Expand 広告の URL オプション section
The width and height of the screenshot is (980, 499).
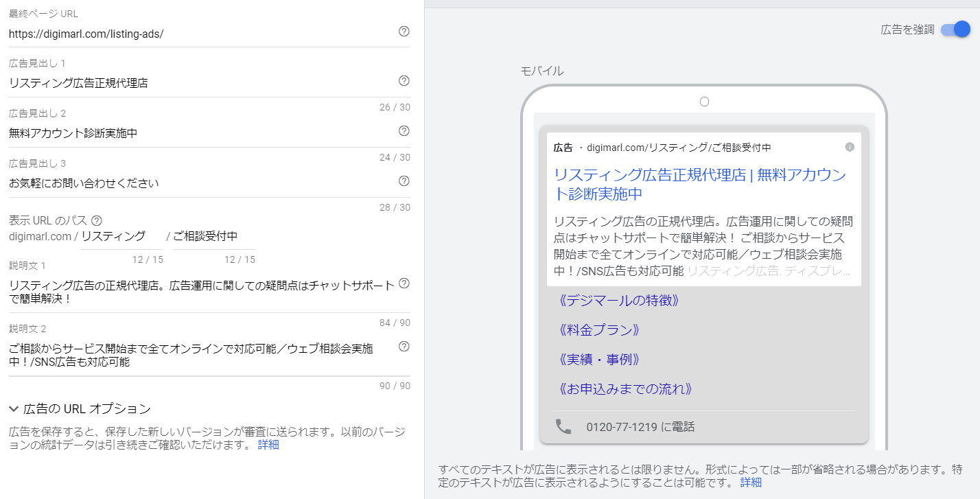(80, 409)
